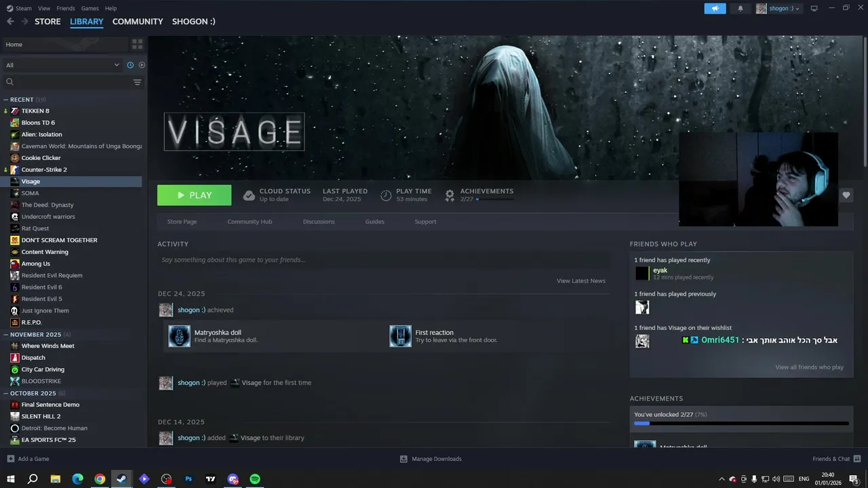Click the forward navigation arrow
868x488 pixels.
pyautogui.click(x=25, y=22)
